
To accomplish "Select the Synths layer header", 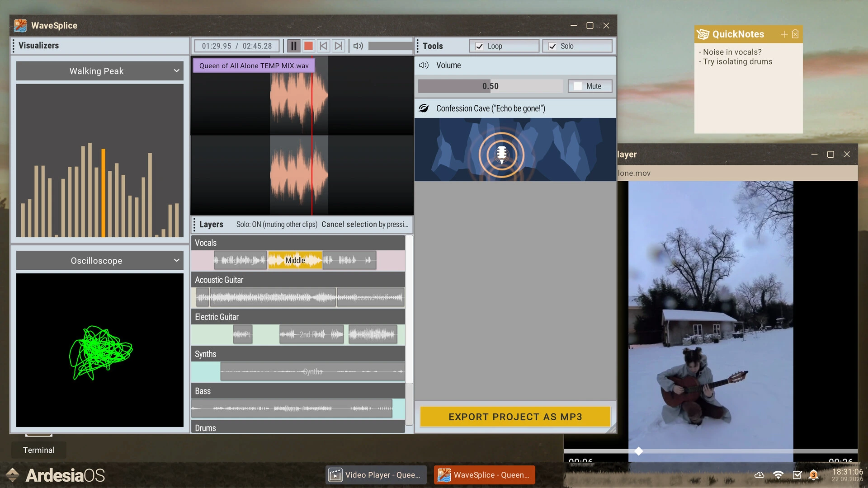I will [x=298, y=354].
